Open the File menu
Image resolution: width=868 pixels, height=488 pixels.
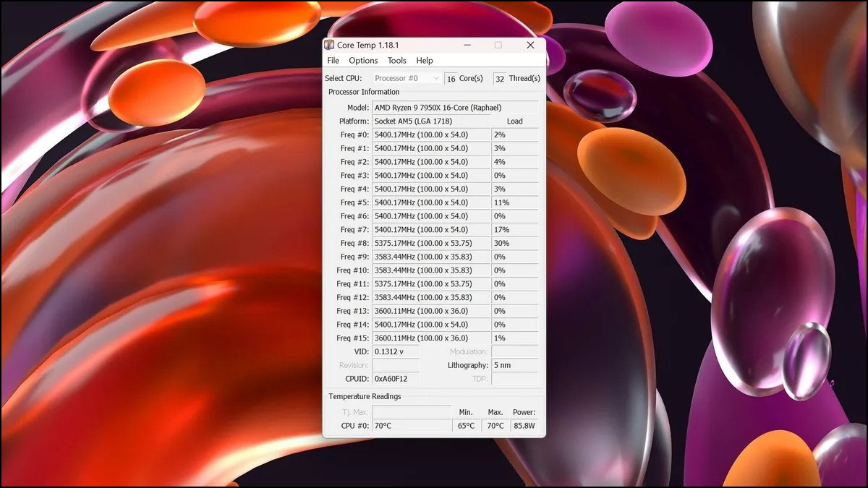tap(333, 61)
